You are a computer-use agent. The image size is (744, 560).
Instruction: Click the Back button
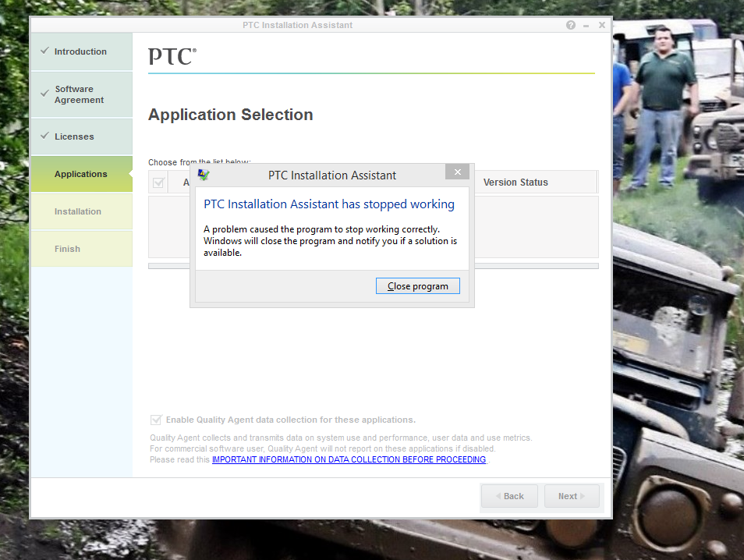(509, 496)
